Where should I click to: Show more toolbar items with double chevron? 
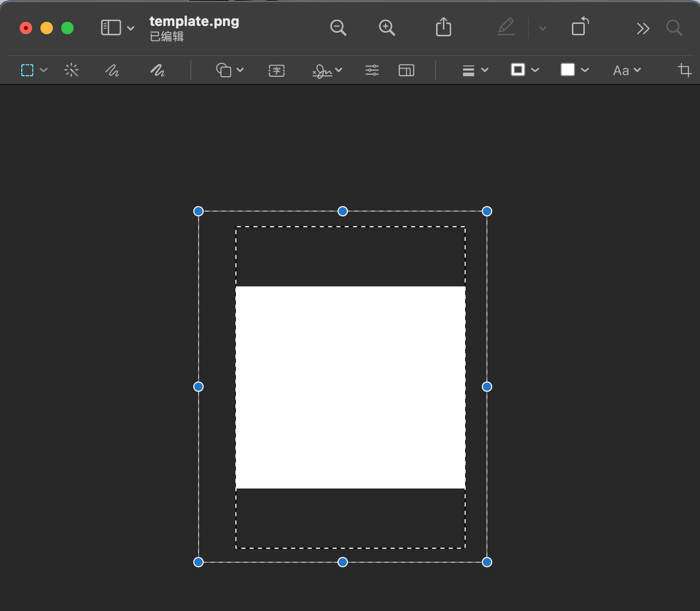643,28
